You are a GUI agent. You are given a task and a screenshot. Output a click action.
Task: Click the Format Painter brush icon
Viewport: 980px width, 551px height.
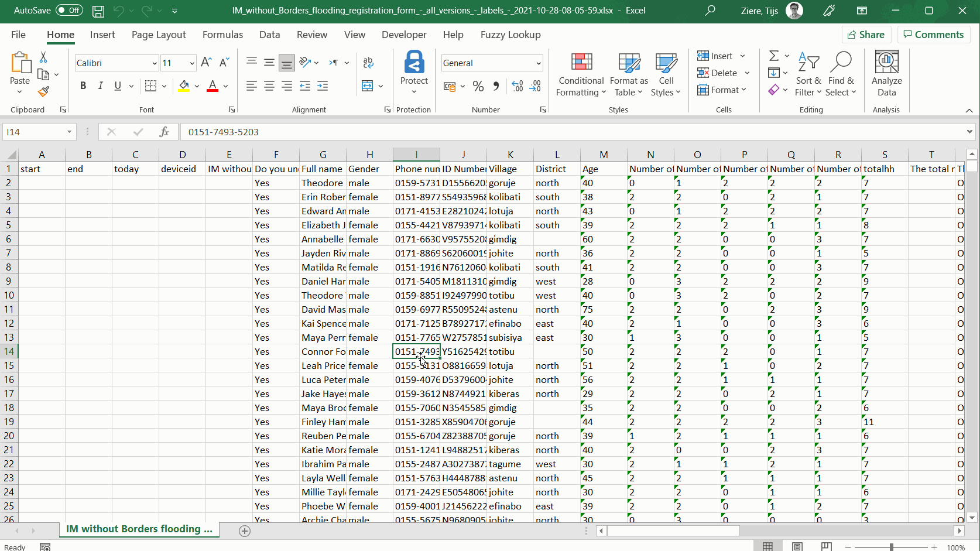coord(43,91)
